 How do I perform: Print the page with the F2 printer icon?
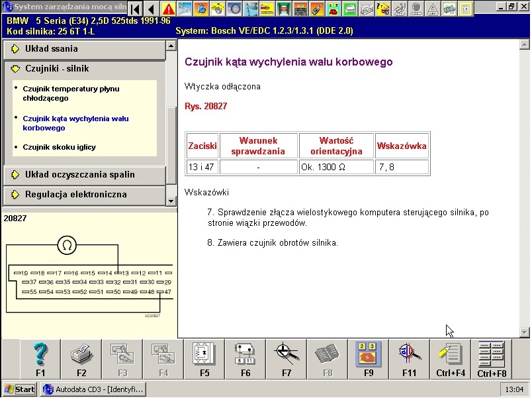click(81, 358)
